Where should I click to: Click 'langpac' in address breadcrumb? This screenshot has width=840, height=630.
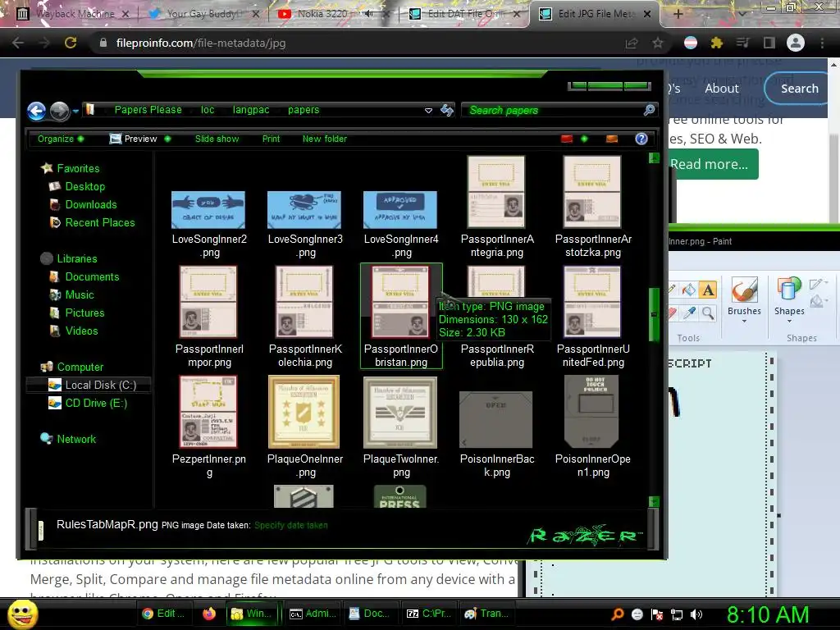pyautogui.click(x=251, y=110)
